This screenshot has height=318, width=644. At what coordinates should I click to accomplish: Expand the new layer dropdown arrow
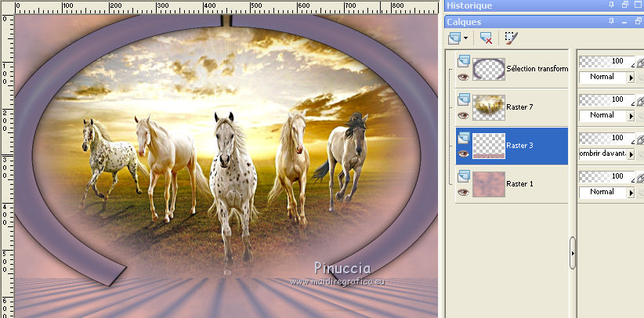point(465,38)
